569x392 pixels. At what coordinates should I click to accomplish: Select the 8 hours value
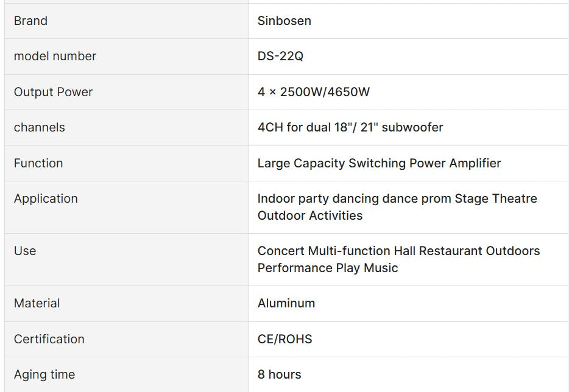[279, 374]
